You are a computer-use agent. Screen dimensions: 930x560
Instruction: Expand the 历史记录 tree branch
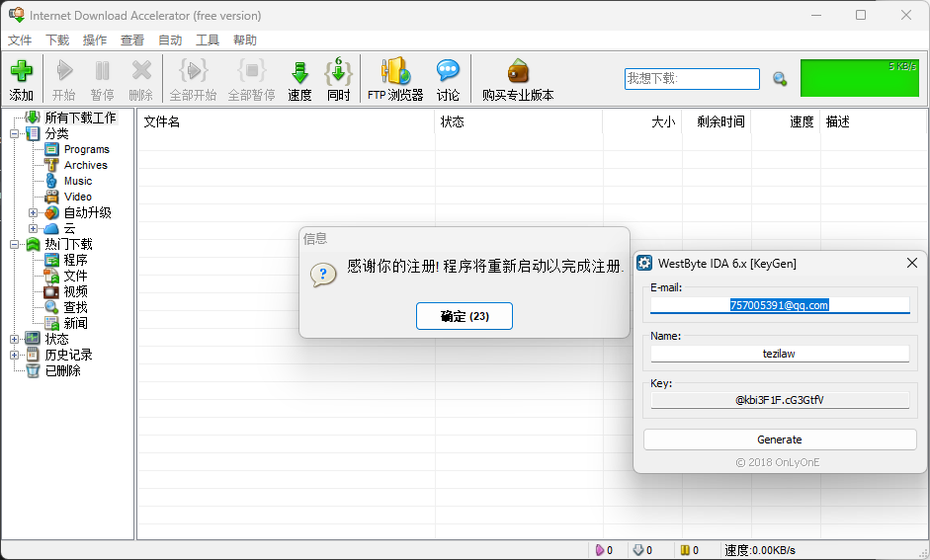(x=14, y=355)
